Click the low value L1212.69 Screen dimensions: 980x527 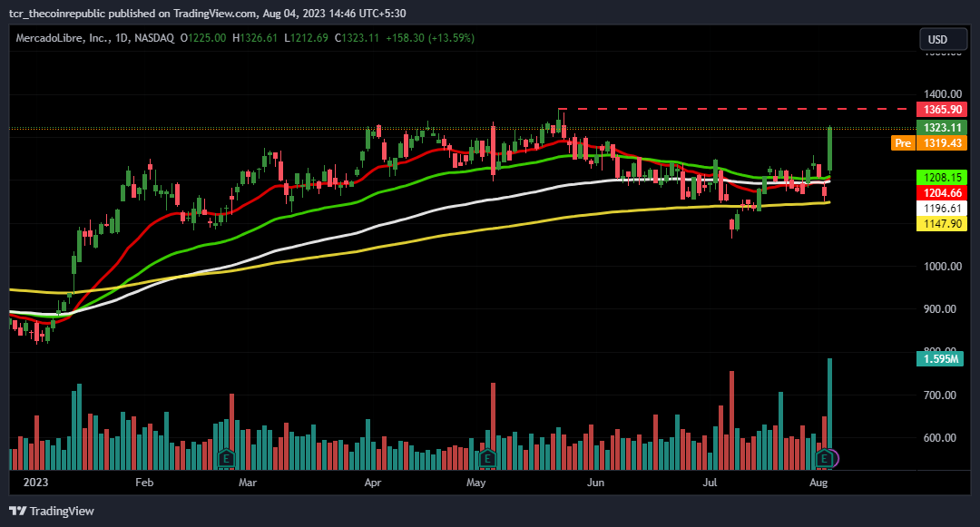[306, 38]
